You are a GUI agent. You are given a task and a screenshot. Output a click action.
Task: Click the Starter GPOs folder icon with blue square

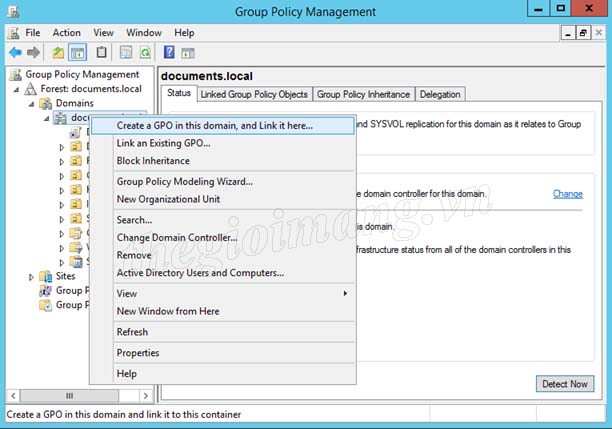pyautogui.click(x=76, y=262)
